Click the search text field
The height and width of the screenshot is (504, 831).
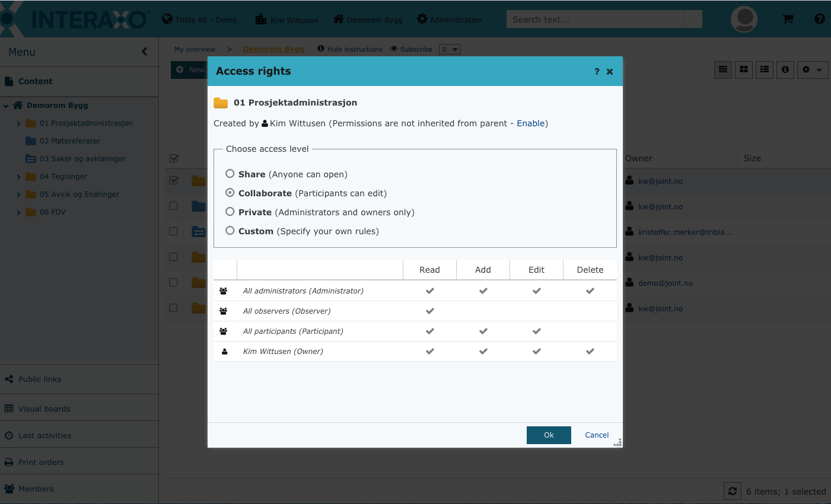pos(595,20)
